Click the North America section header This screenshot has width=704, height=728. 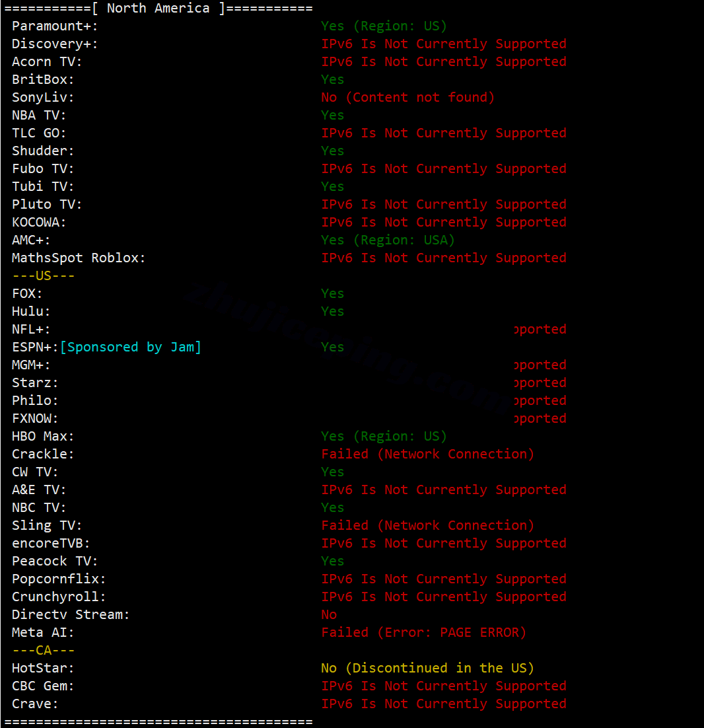[158, 9]
